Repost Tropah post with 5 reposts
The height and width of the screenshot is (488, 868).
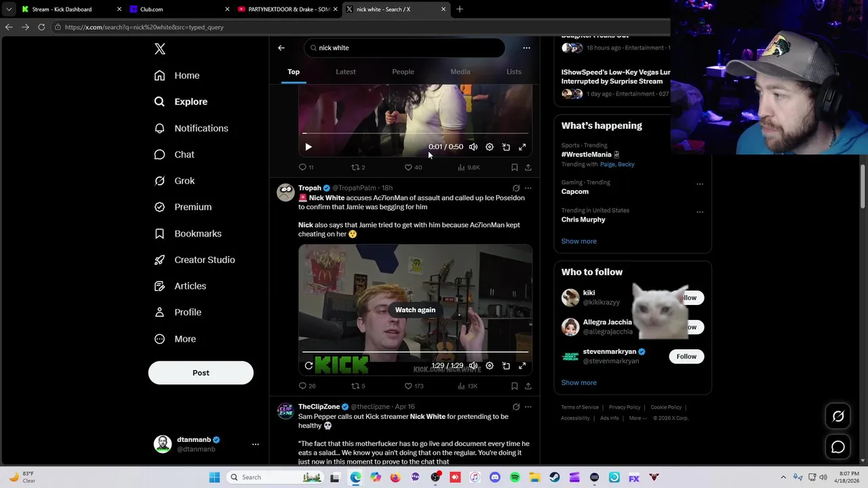coord(358,386)
